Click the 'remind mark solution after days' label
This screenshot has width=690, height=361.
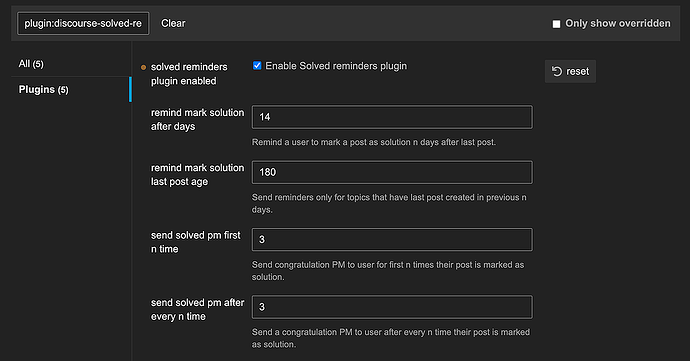(197, 119)
